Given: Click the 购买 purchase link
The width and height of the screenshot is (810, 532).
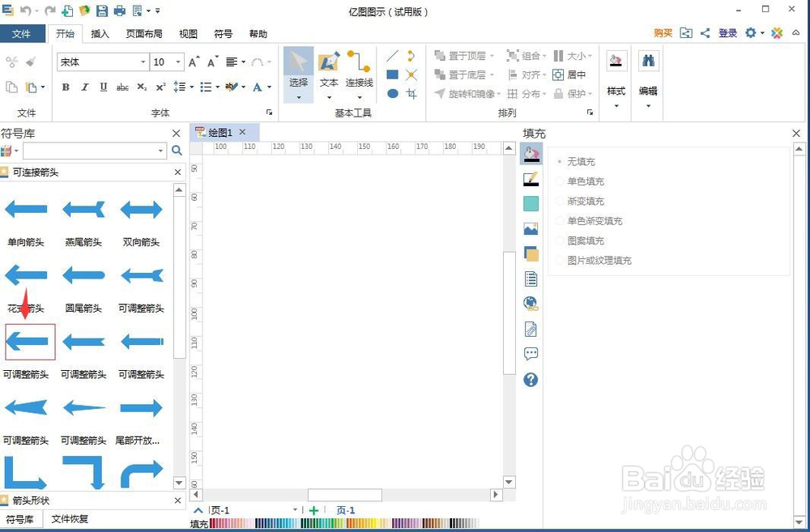Looking at the screenshot, I should point(662,33).
